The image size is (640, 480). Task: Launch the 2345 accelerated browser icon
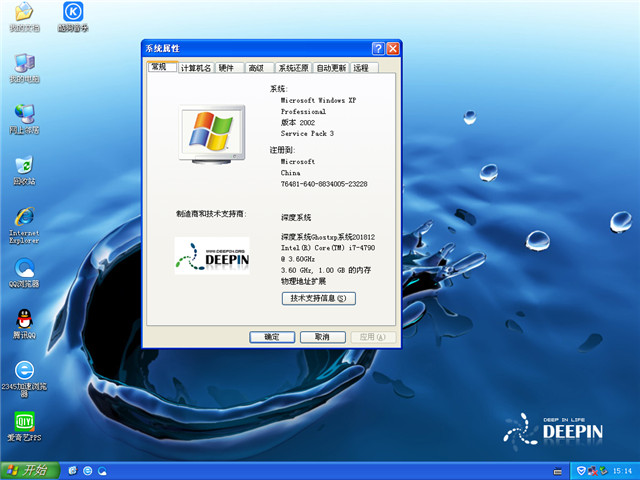pyautogui.click(x=24, y=379)
